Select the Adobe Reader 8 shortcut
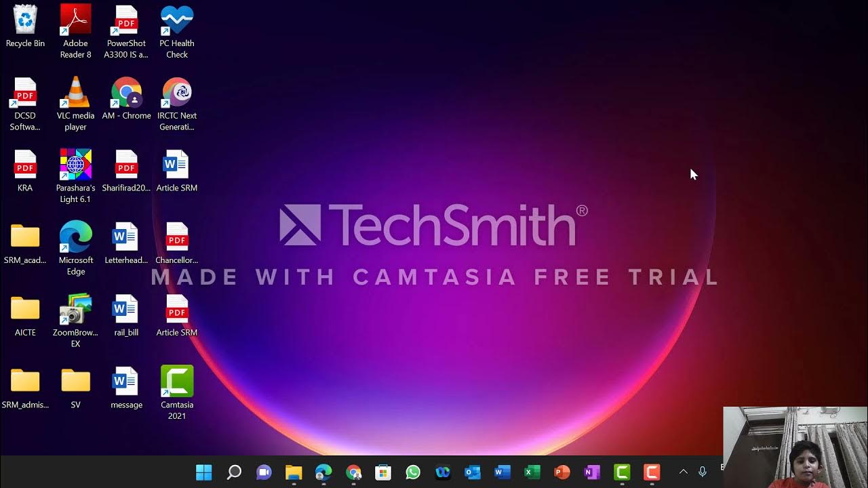868x488 pixels. pos(75,32)
